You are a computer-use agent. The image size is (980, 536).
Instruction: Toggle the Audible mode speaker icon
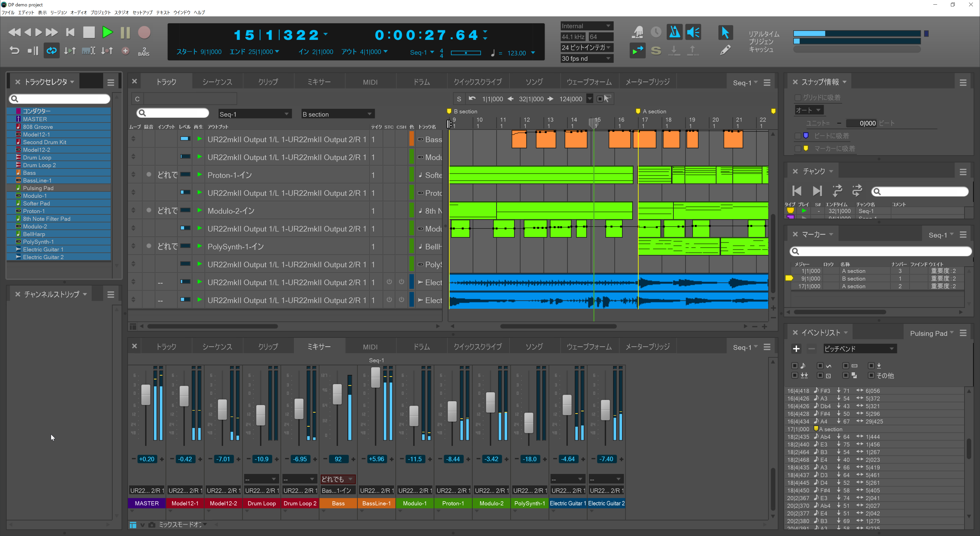pyautogui.click(x=693, y=32)
